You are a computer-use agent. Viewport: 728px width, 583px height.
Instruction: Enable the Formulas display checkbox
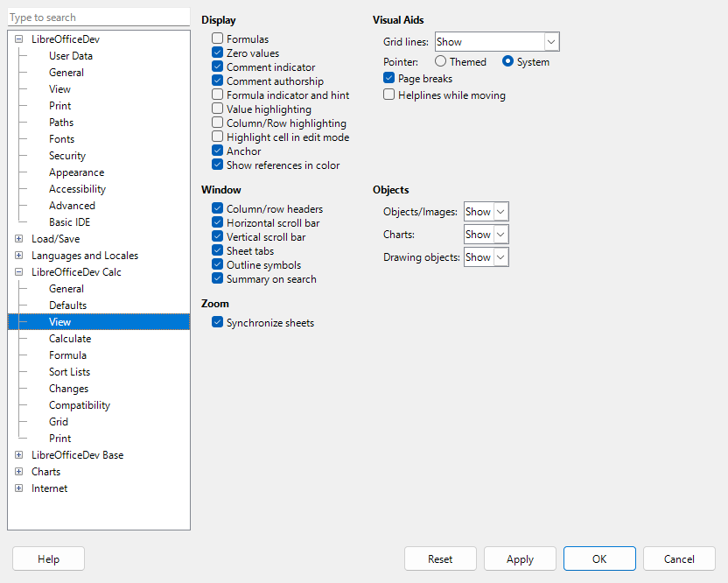[216, 39]
